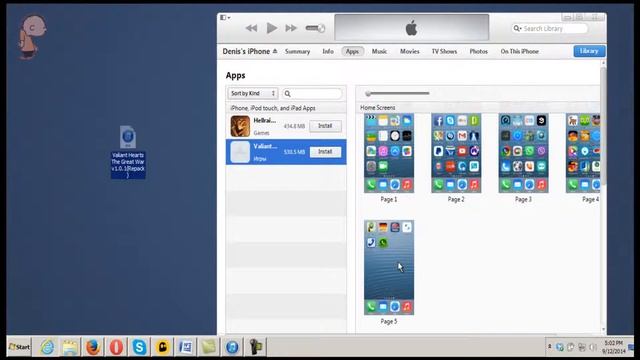Open Microsoft Word from the taskbar
640x360 pixels.
point(186,347)
